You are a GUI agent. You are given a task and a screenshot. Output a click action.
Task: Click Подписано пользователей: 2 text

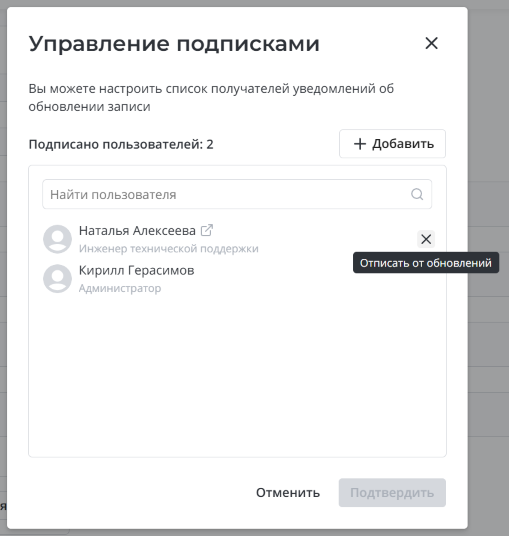coord(121,144)
